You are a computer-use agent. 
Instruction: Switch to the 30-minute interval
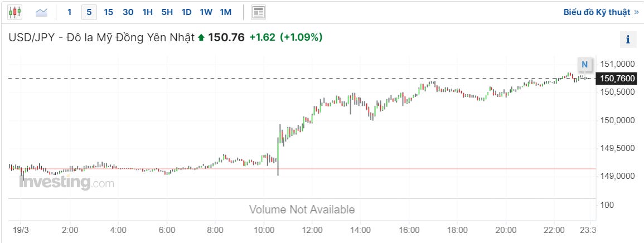click(128, 12)
